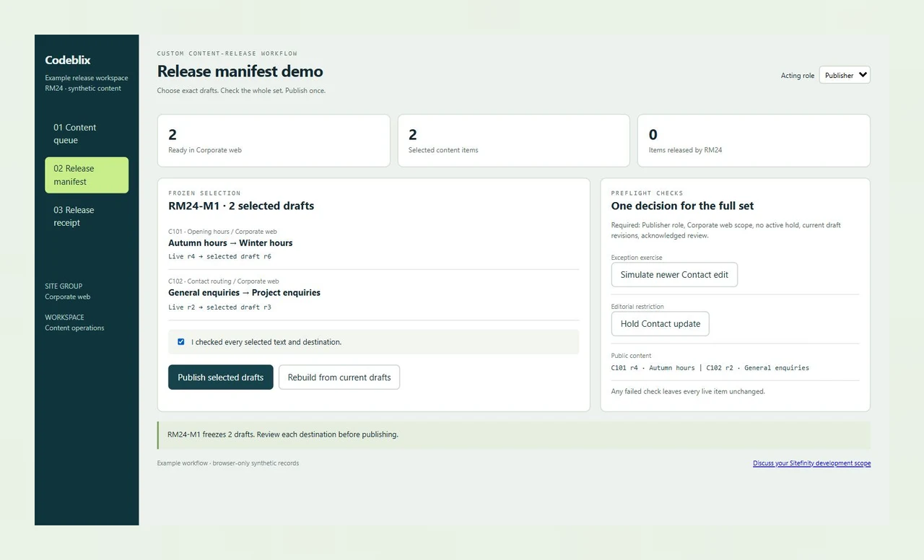Go to 01 Content queue
Viewport: 924px width, 560px height.
click(x=87, y=134)
